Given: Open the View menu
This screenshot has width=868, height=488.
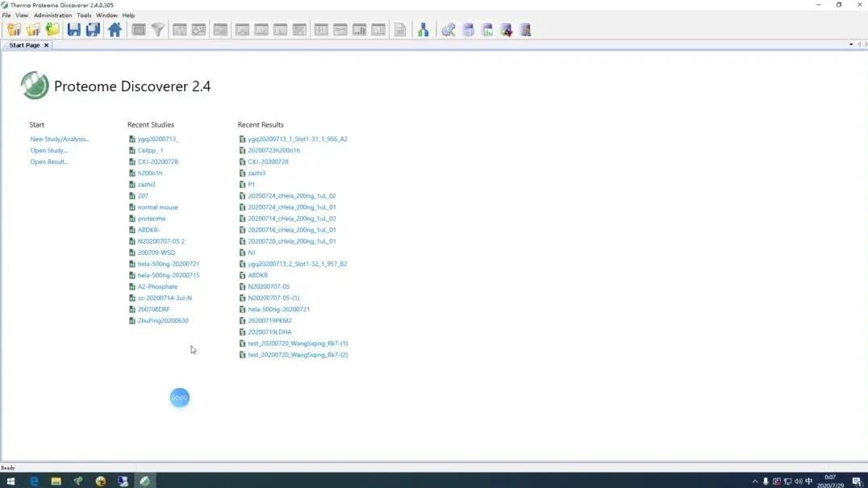Looking at the screenshot, I should coord(22,15).
